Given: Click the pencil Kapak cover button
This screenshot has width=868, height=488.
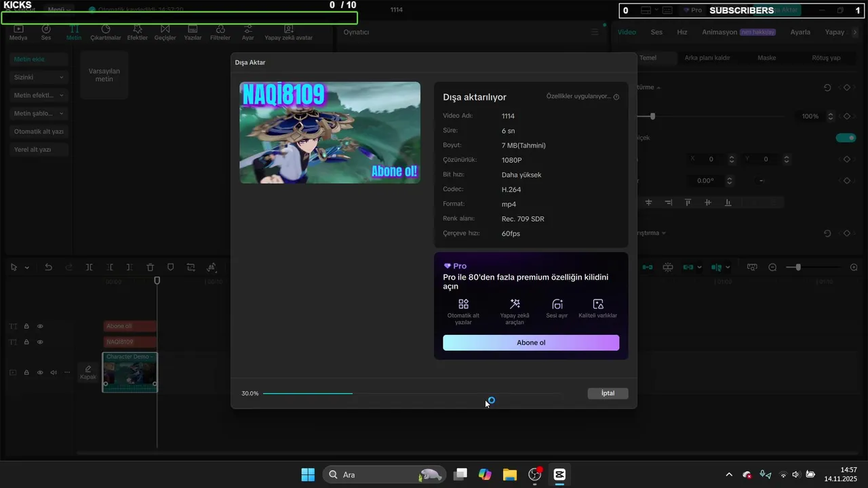Looking at the screenshot, I should tap(88, 372).
